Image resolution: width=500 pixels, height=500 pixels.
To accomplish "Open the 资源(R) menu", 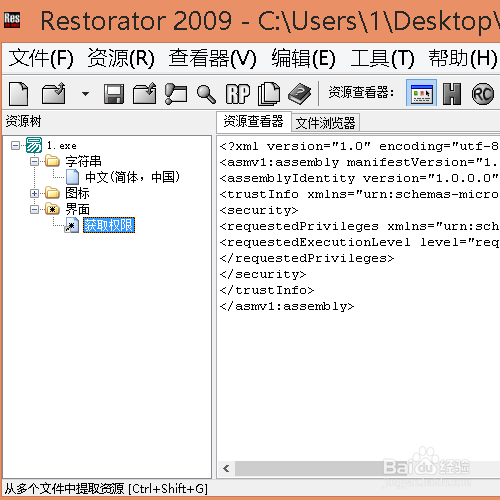I will coord(121,58).
